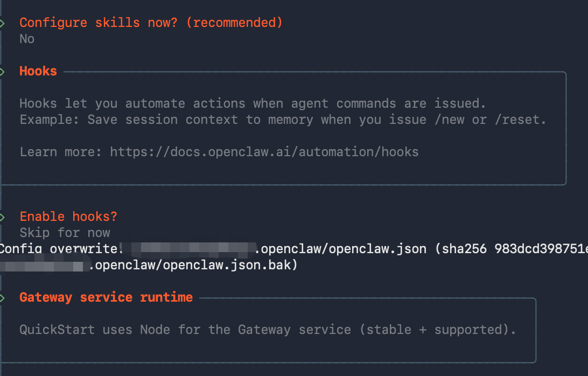The image size is (588, 376).
Task: Click the "Enable hooks?" prompt text
Action: coord(68,217)
